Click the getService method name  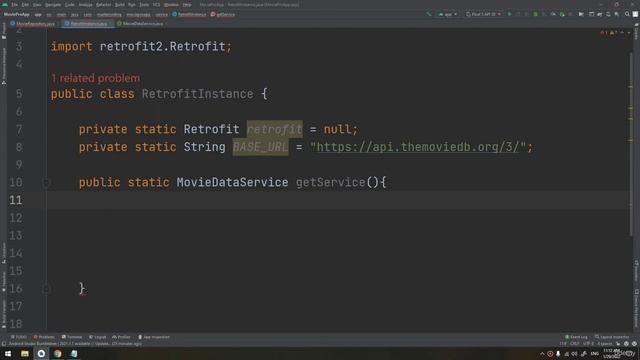point(331,182)
